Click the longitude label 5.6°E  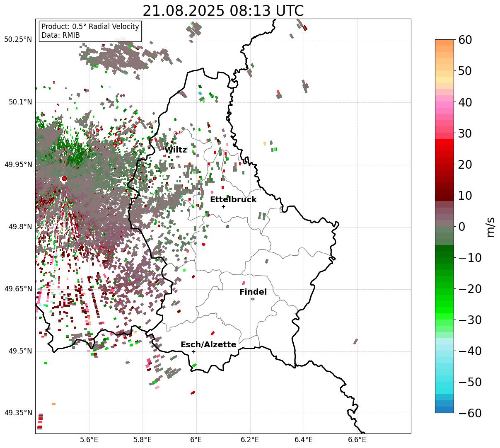click(89, 439)
